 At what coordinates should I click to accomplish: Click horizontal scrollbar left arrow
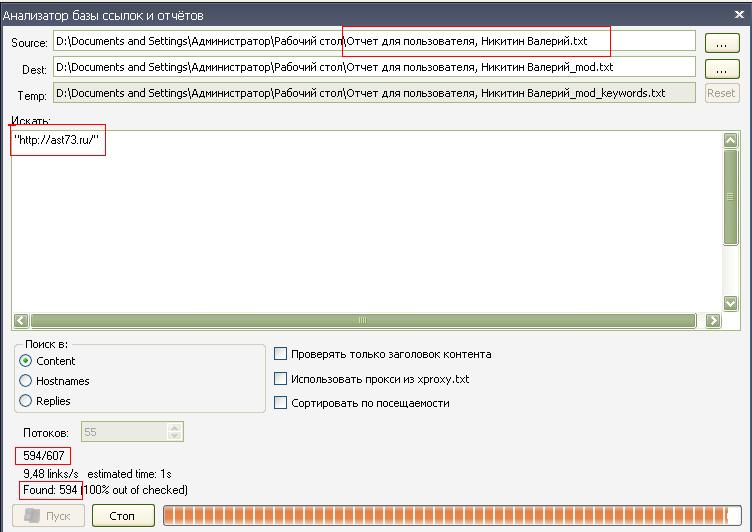21,320
